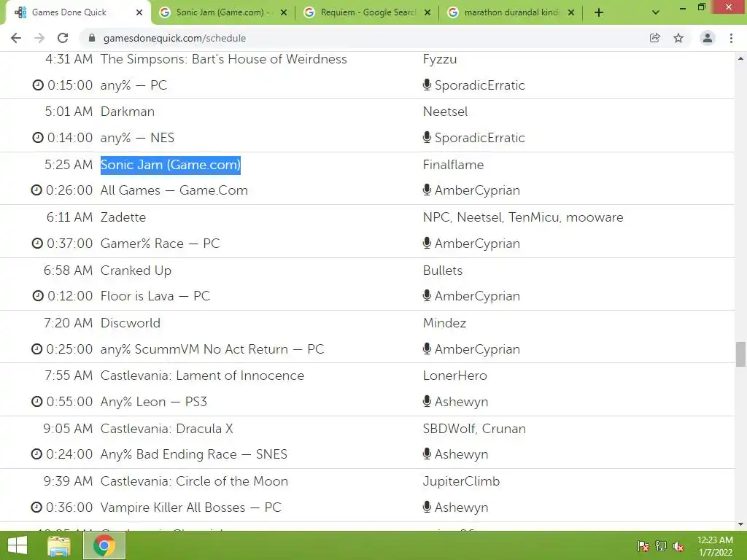The image size is (747, 560).
Task: Open the muted volume tray icon
Action: click(678, 545)
